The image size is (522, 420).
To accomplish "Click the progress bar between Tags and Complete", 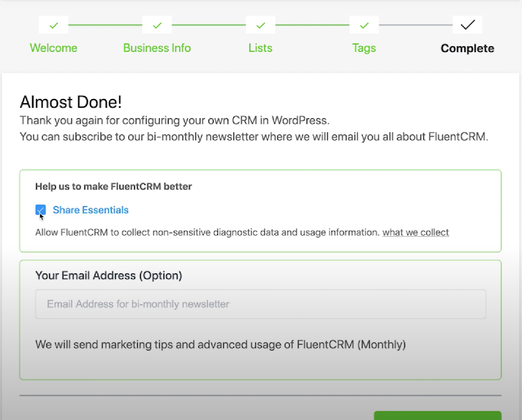I will pos(415,25).
